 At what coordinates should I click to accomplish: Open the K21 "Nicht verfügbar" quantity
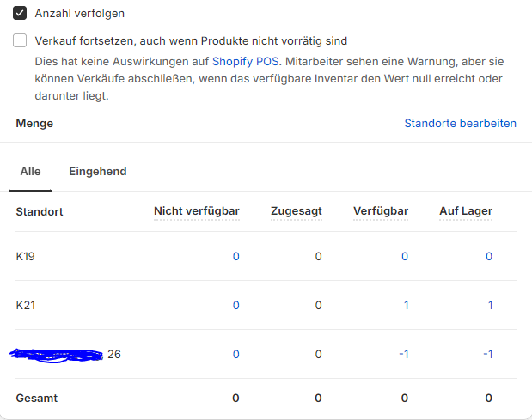(x=235, y=305)
